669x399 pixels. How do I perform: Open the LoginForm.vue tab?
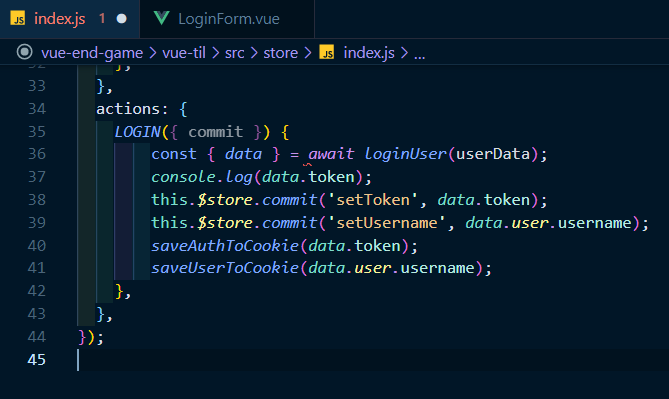[x=227, y=19]
